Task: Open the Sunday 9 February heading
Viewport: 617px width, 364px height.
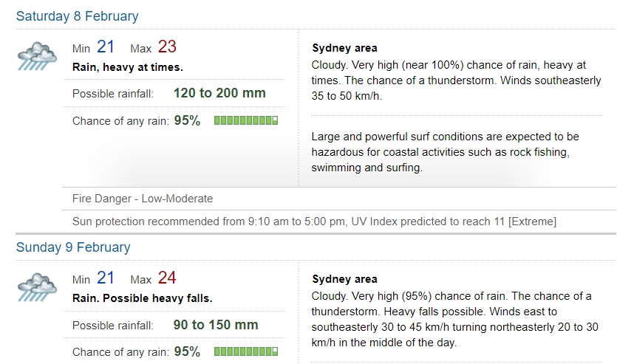Action: [72, 247]
